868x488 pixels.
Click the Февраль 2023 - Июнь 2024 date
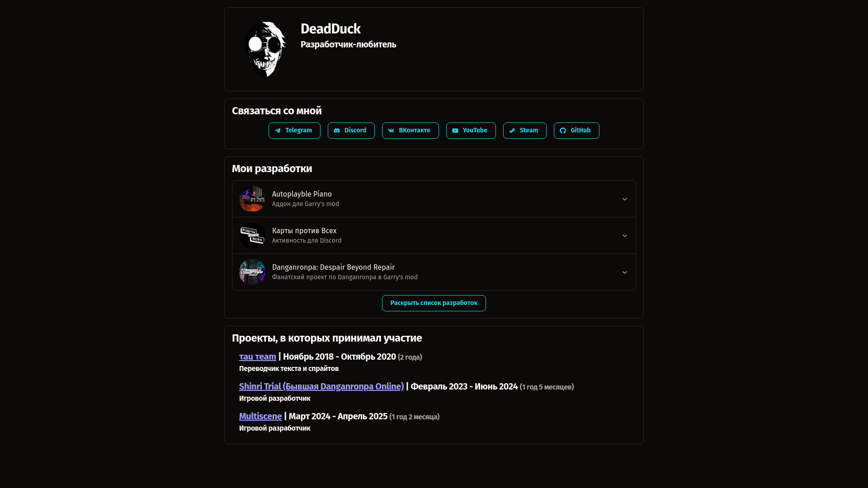464,386
